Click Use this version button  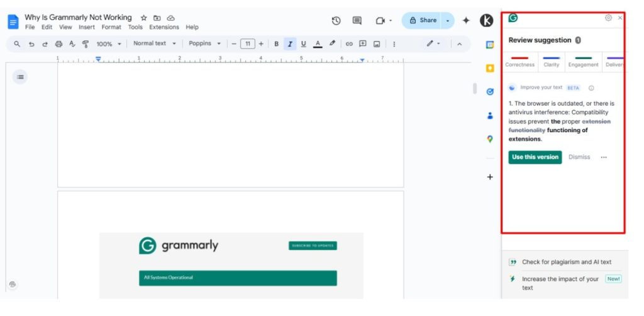[x=535, y=157]
